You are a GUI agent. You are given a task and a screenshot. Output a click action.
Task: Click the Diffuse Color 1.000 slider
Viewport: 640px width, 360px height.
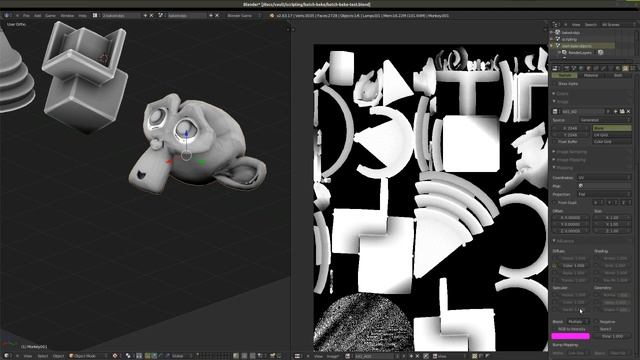(574, 265)
